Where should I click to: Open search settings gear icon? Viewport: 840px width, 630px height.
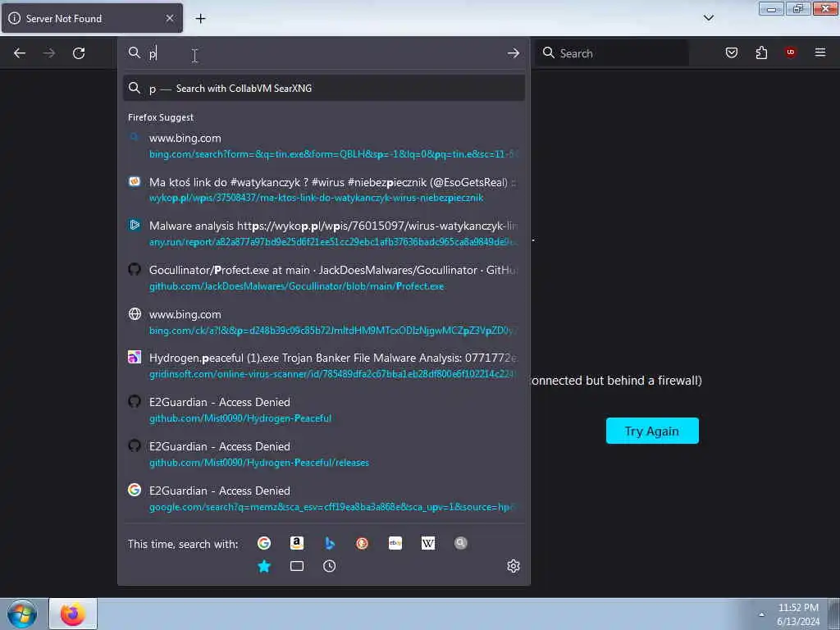pyautogui.click(x=514, y=566)
